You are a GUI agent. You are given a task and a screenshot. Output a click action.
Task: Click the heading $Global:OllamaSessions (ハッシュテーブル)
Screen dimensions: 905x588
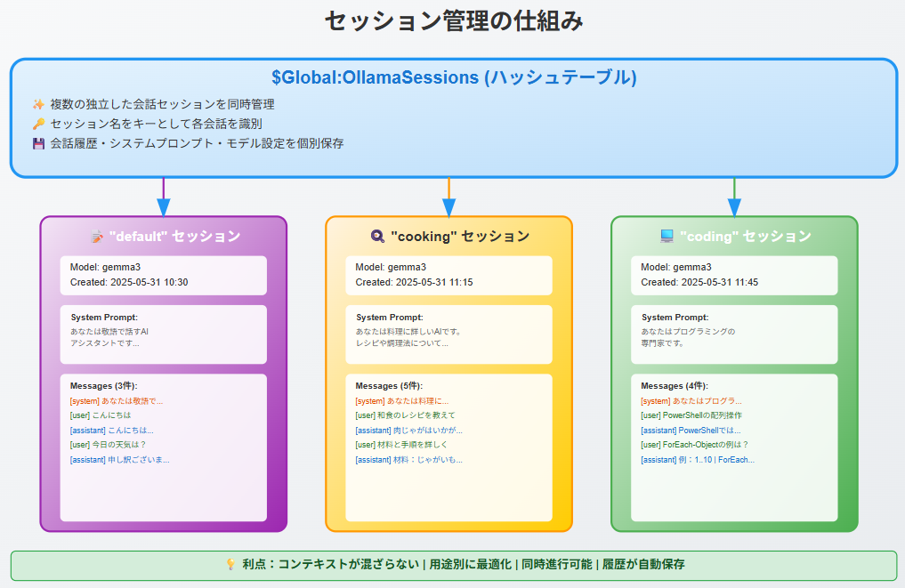[x=454, y=77]
